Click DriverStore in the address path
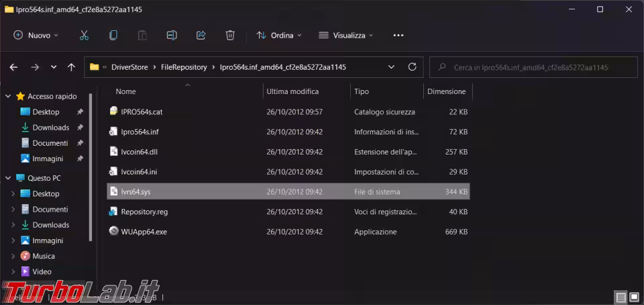 click(x=129, y=67)
